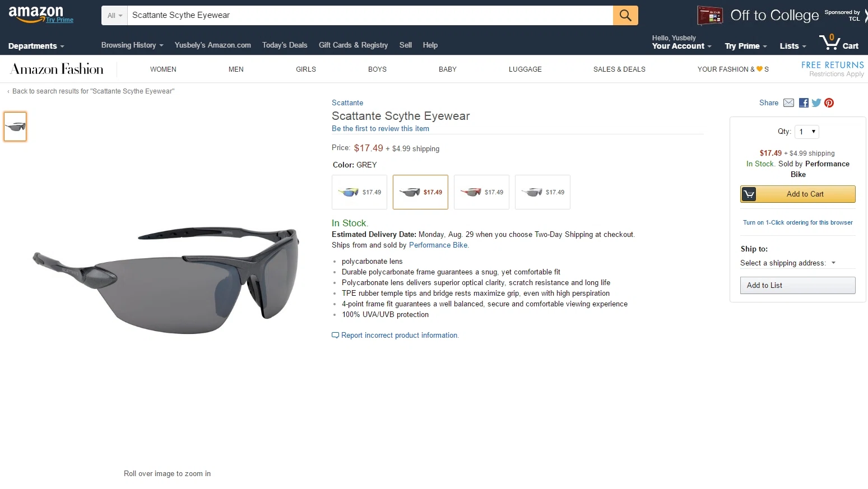Click the Off to College TCL banner image
Image resolution: width=868 pixels, height=489 pixels.
pos(710,16)
